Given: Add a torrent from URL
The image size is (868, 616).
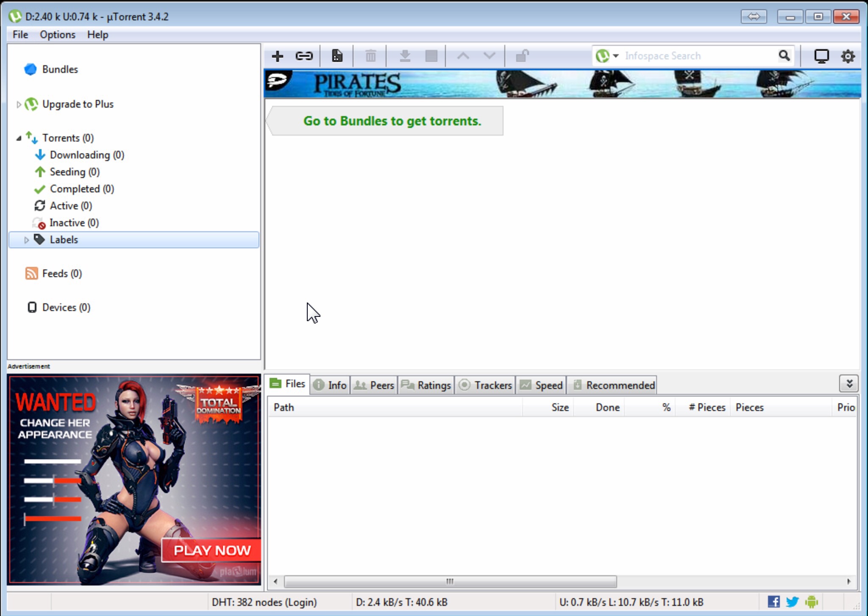Looking at the screenshot, I should 304,55.
